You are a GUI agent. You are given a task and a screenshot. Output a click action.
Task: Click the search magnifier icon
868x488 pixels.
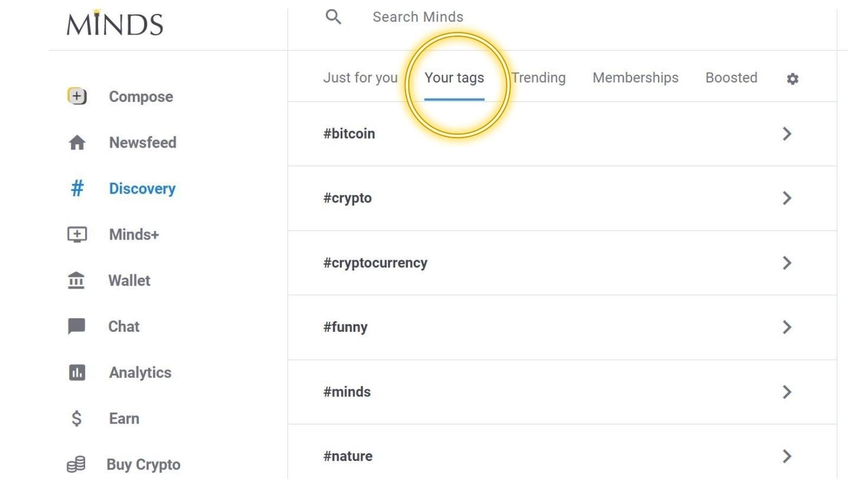[x=333, y=17]
